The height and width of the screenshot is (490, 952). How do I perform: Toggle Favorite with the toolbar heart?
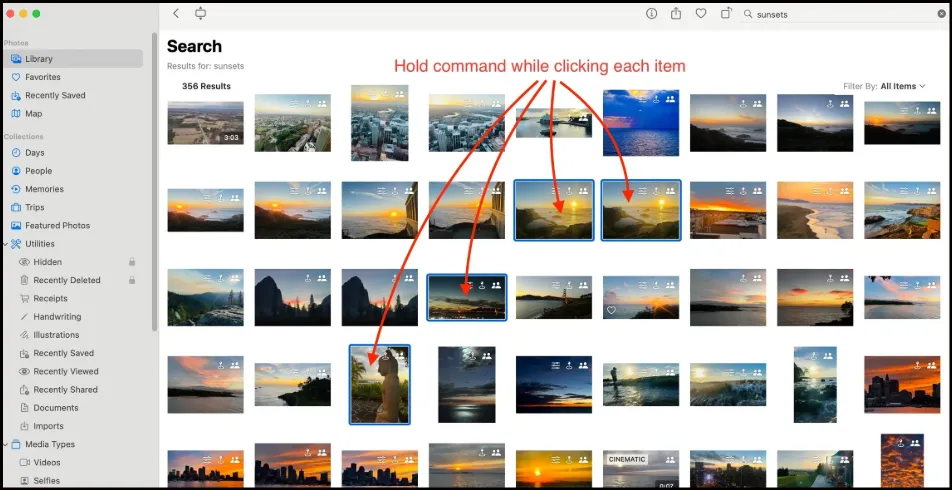click(x=701, y=13)
